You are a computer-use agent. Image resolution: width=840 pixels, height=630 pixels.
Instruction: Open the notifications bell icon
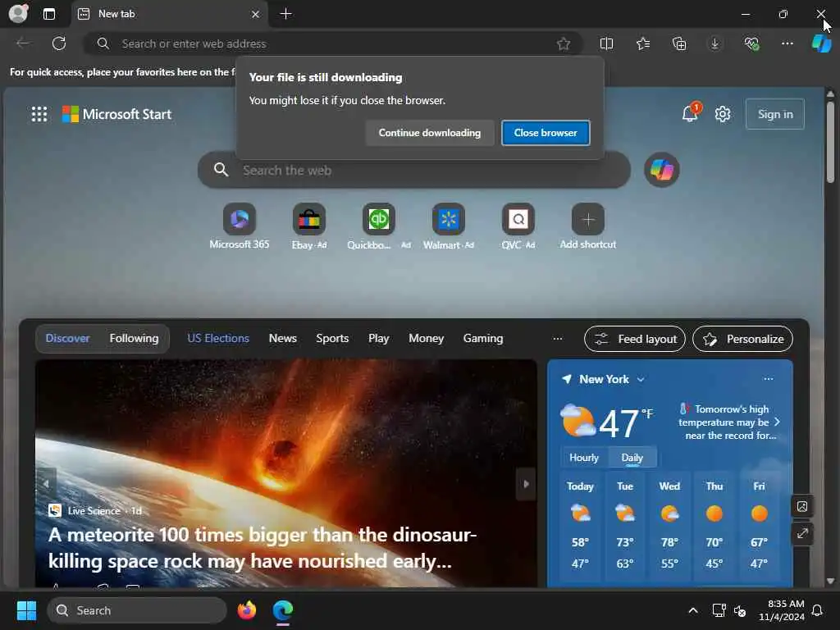click(x=691, y=112)
